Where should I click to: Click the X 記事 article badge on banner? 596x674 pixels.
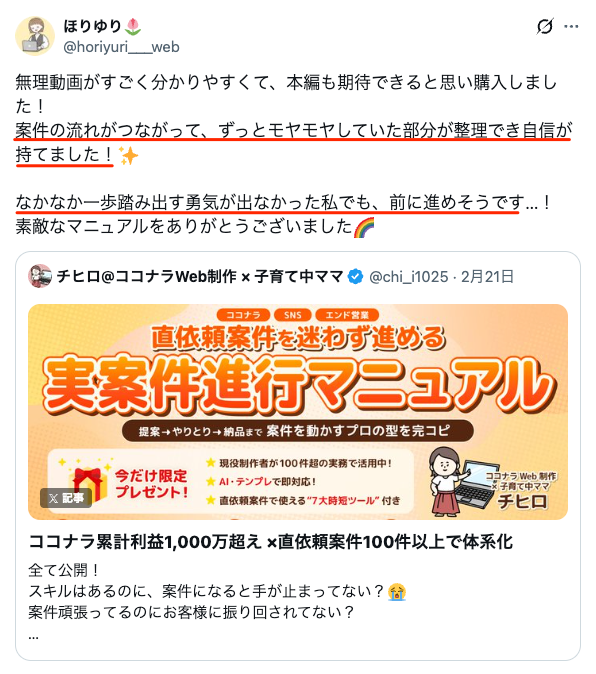66,498
